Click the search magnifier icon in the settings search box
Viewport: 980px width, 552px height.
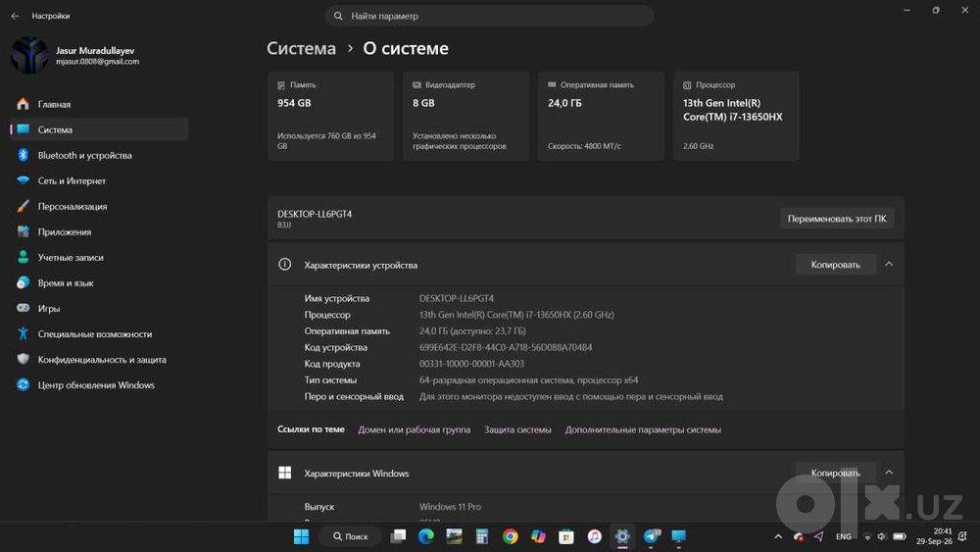click(338, 17)
